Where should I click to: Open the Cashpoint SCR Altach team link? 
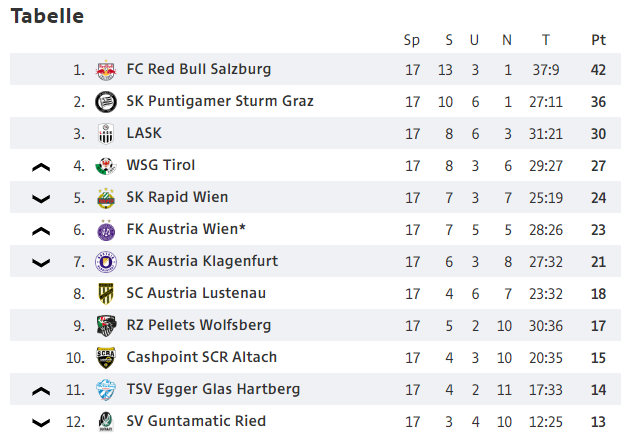point(201,357)
